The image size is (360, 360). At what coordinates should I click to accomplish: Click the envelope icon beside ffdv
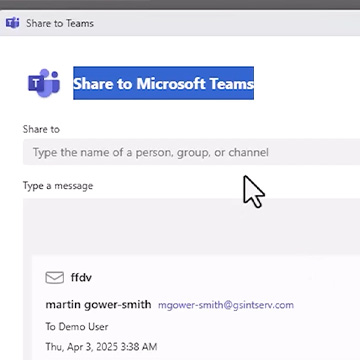click(54, 278)
